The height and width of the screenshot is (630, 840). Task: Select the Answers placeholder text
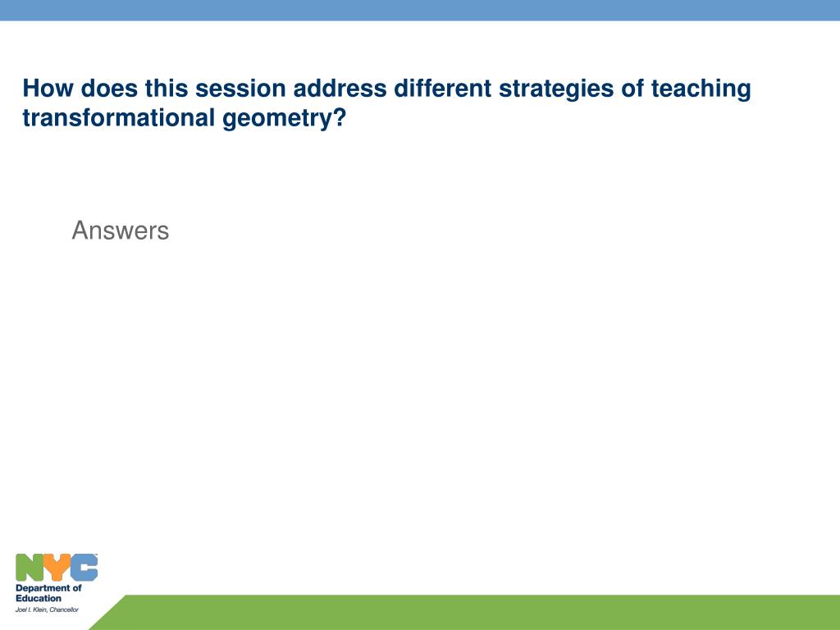[x=121, y=231]
